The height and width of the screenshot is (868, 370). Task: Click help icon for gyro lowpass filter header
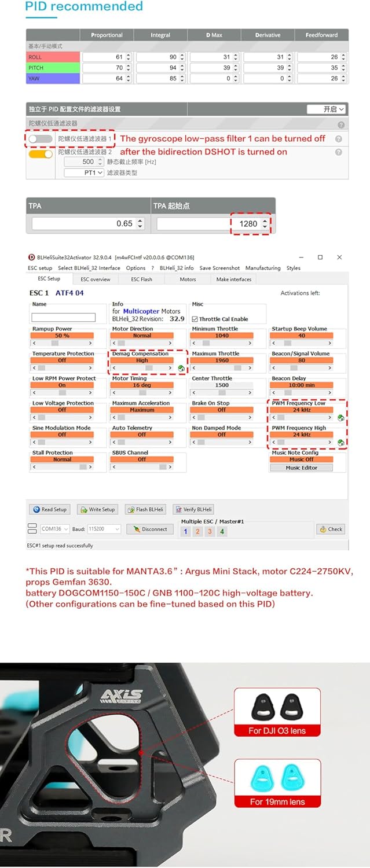coord(341,124)
